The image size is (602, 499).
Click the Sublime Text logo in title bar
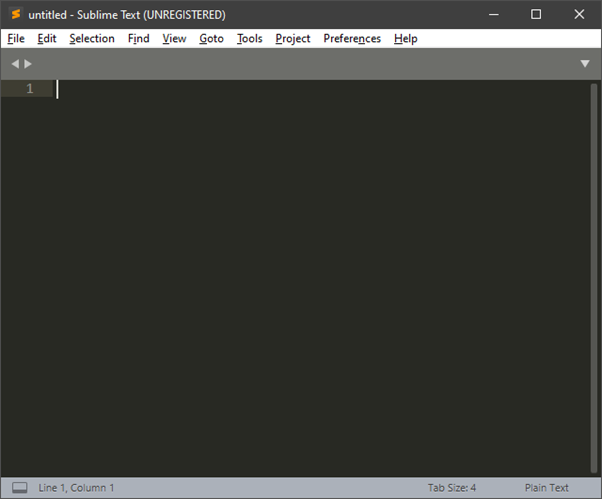click(16, 14)
